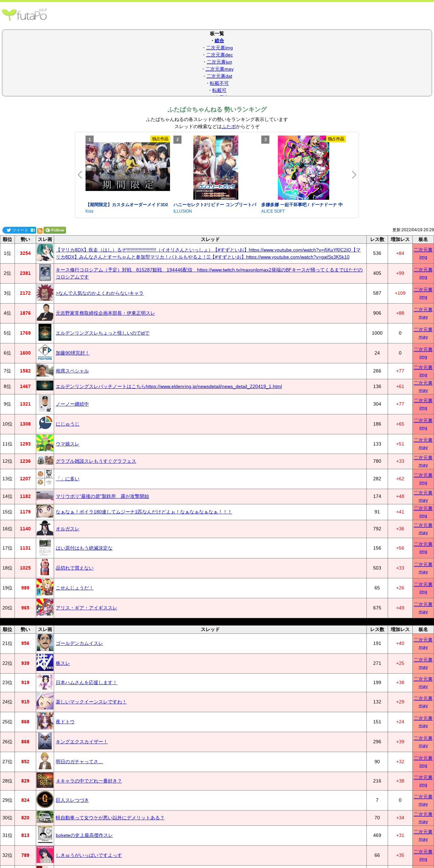This screenshot has height=868, width=434.
Task: Show previous carousel items with left arrow
Action: tap(80, 175)
